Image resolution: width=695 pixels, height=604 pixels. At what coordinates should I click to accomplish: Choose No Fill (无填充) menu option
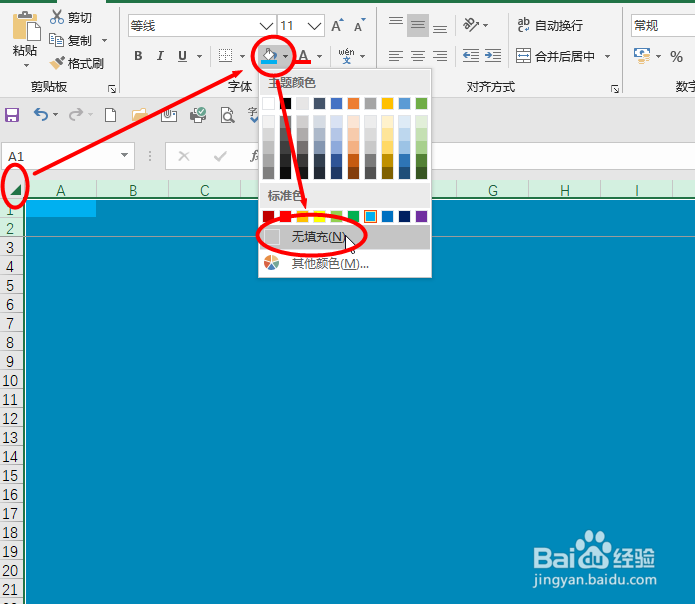345,237
